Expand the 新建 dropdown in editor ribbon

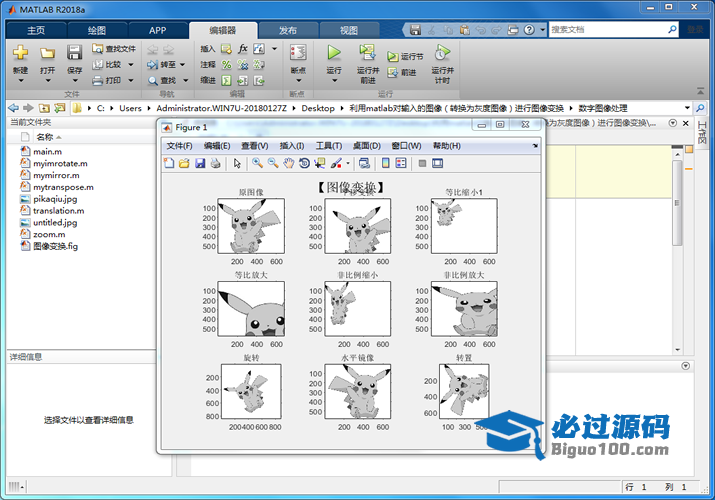coord(20,82)
